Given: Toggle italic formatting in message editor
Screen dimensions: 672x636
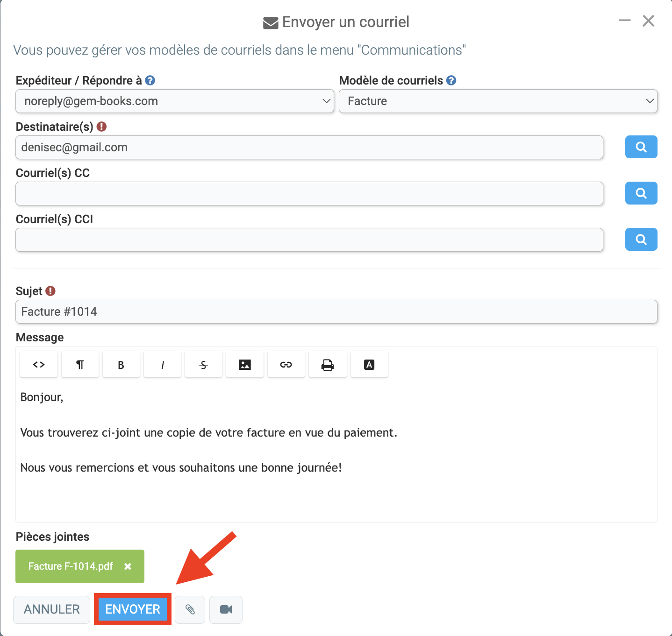Looking at the screenshot, I should point(162,364).
